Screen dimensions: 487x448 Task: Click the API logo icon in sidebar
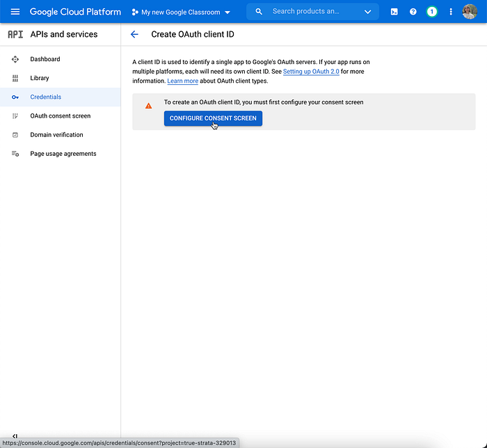pyautogui.click(x=15, y=34)
